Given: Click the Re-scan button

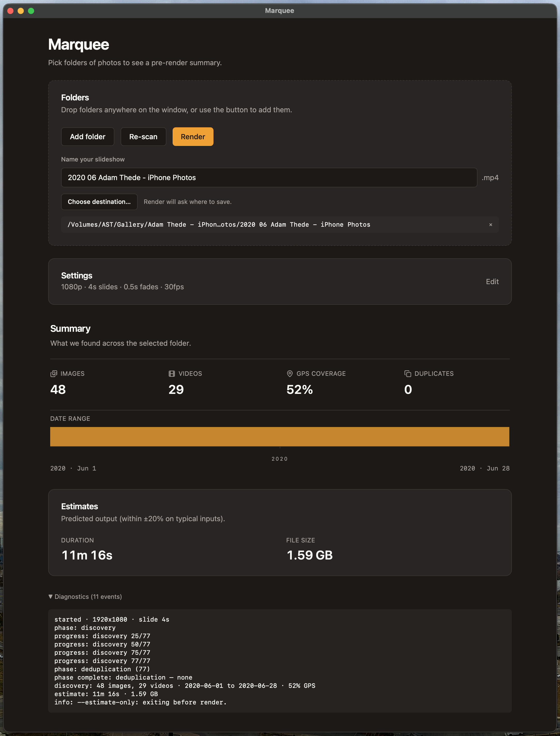Looking at the screenshot, I should [143, 137].
